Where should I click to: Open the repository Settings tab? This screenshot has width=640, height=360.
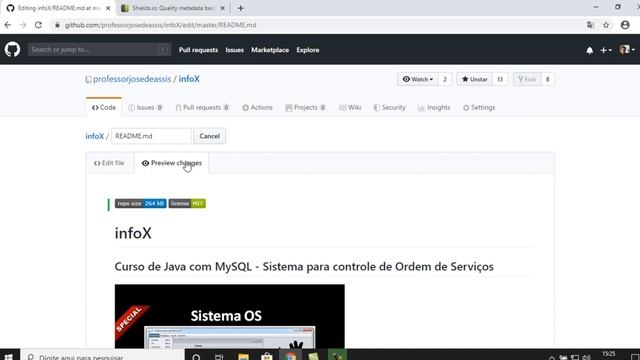coord(479,107)
